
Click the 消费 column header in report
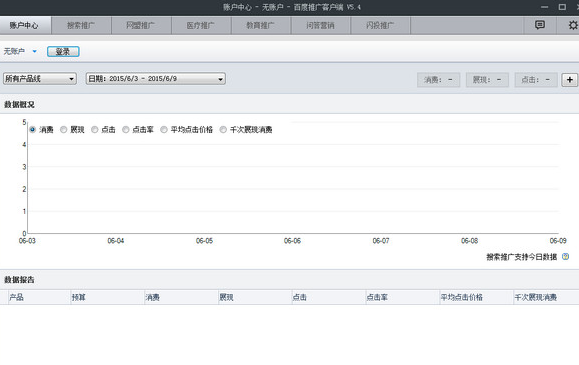tap(181, 297)
